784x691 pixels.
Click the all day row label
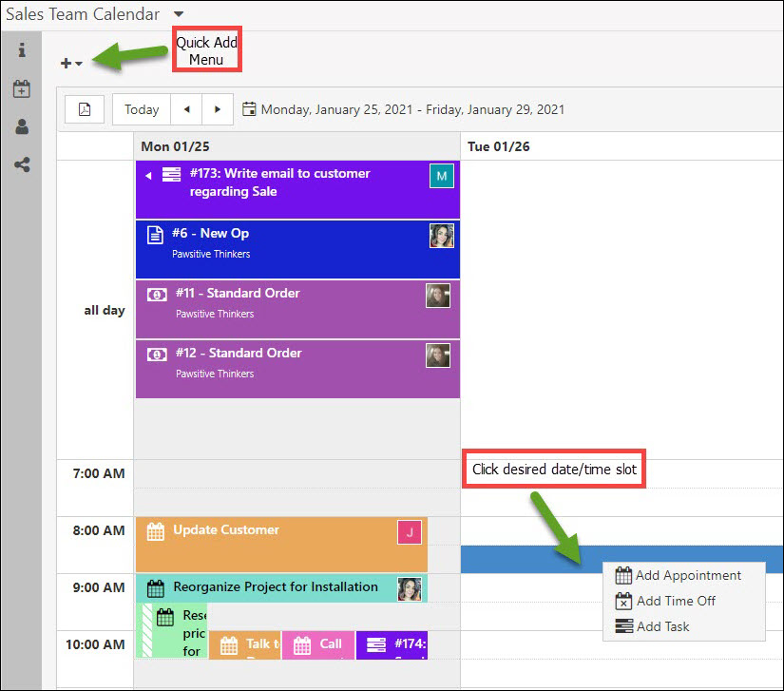click(x=104, y=311)
